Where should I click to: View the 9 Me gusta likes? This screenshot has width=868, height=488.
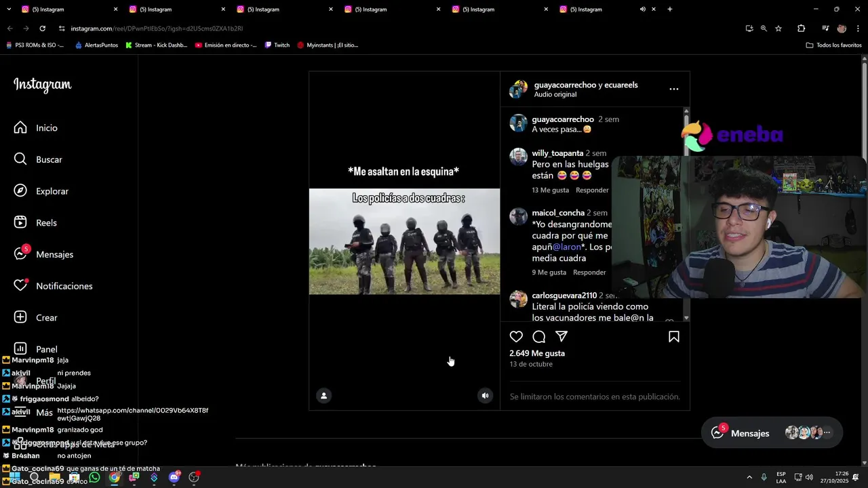pyautogui.click(x=549, y=272)
